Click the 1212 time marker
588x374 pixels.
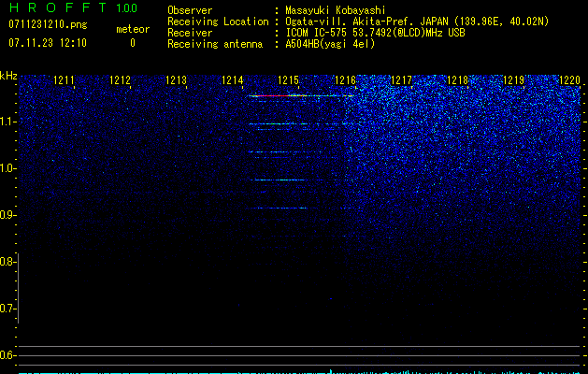120,79
